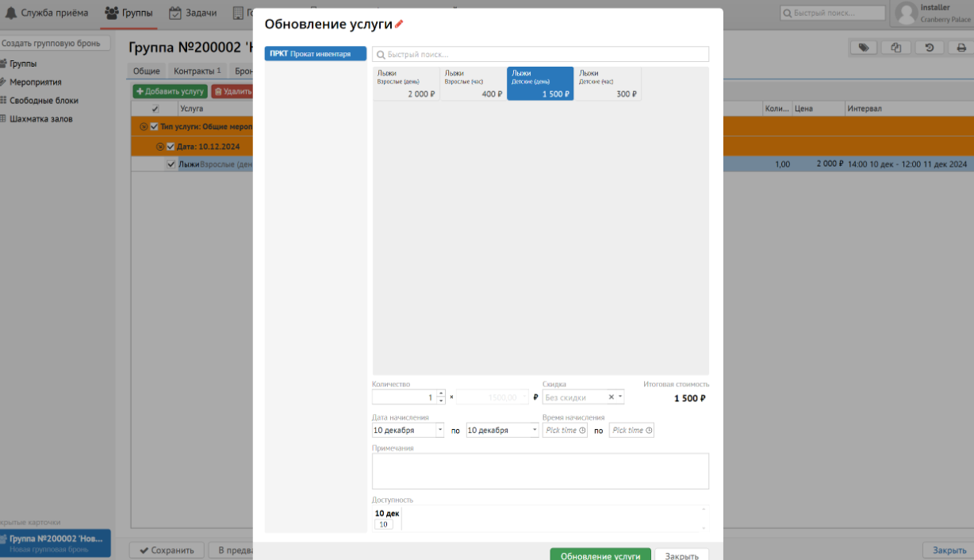Click the Добавить услугу button
This screenshot has height=560, width=974.
coord(170,91)
